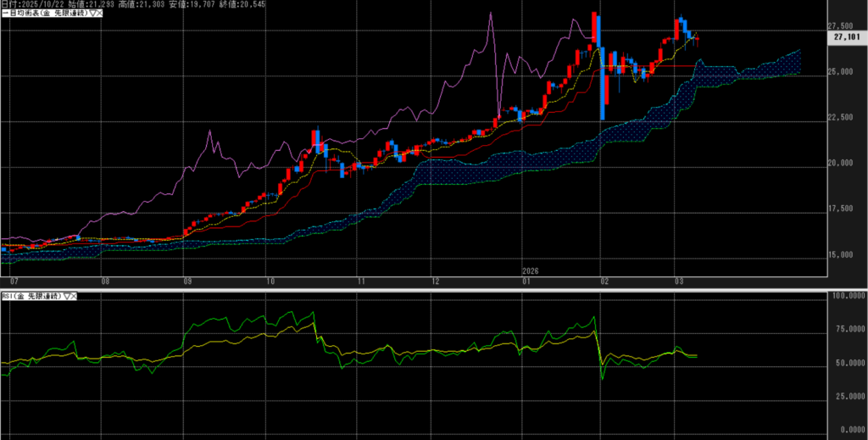Click the 25.0000 RSI axis level
The height and width of the screenshot is (440, 868).
coord(843,396)
